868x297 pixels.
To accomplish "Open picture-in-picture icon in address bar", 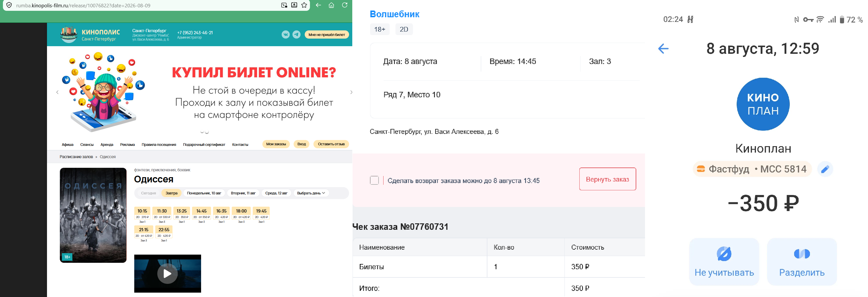I will (284, 5).
